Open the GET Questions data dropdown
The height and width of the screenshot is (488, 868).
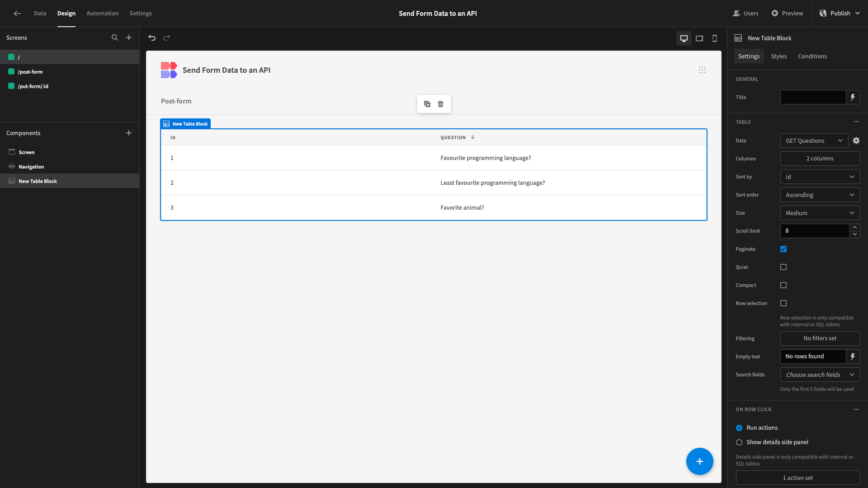click(814, 141)
